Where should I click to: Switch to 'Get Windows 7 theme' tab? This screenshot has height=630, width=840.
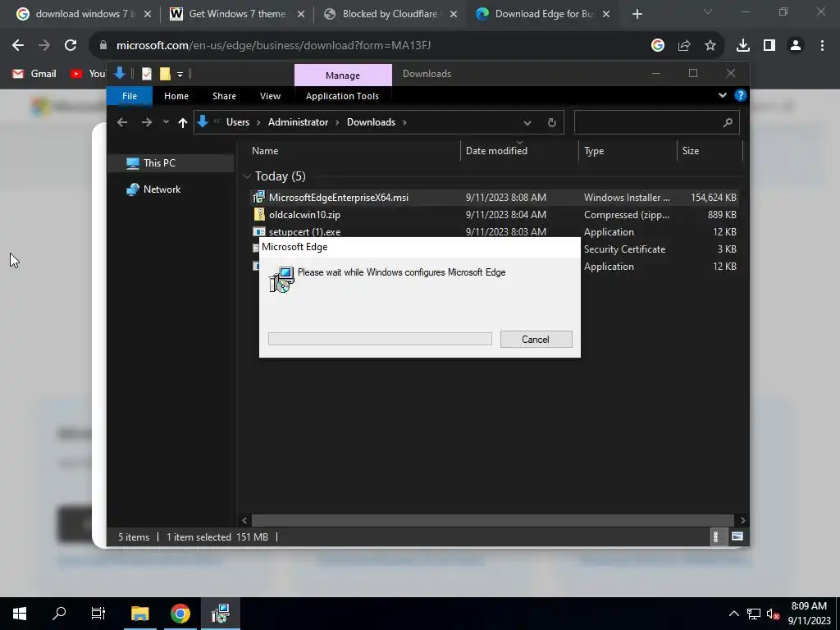pos(236,14)
